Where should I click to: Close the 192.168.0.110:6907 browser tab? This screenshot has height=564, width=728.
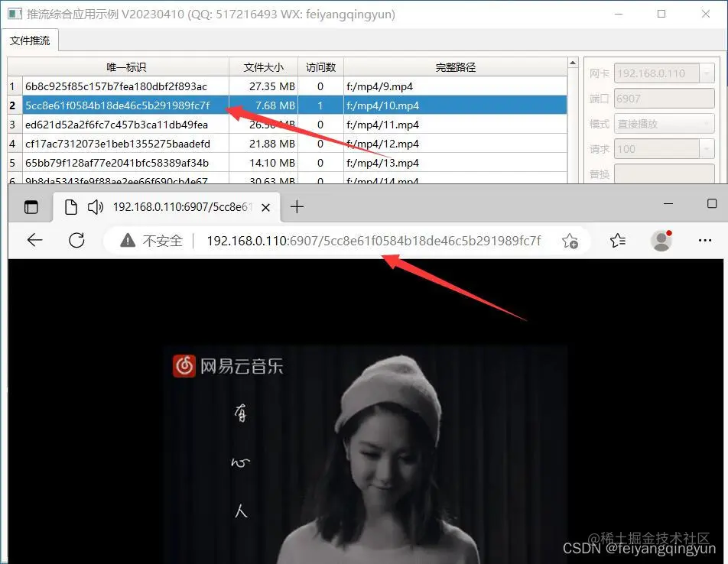[265, 207]
